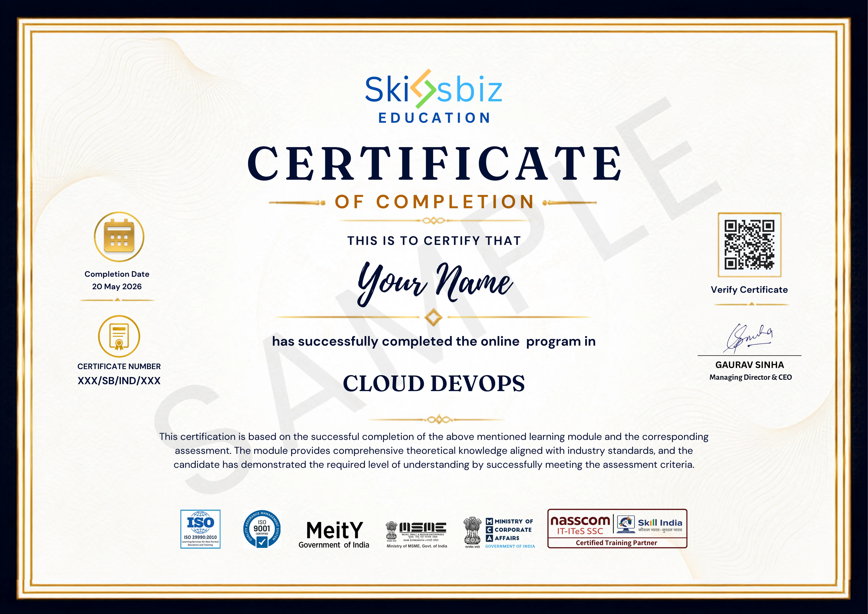Click the MSME ministry logo
The image size is (868, 614).
tap(416, 535)
